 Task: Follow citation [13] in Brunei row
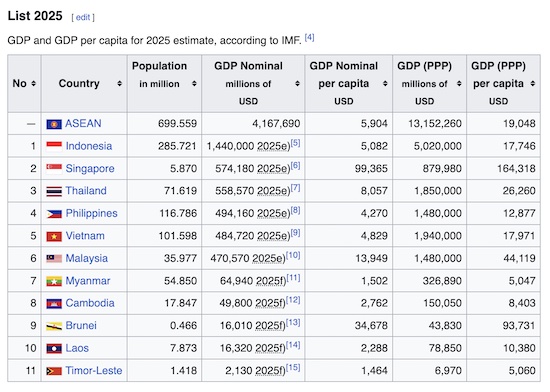click(x=293, y=323)
